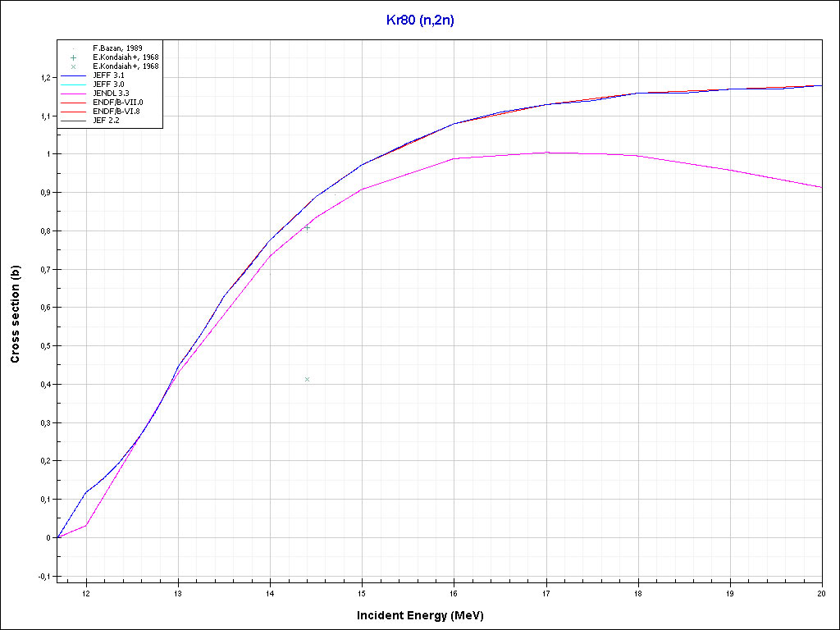
Task: Click the 20 tick label on the x-axis
Action: [x=820, y=593]
